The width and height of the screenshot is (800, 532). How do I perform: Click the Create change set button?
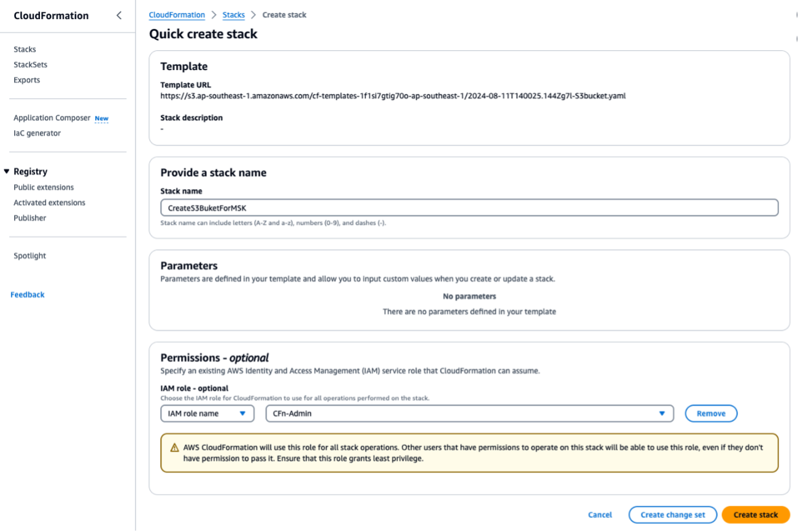pos(672,515)
